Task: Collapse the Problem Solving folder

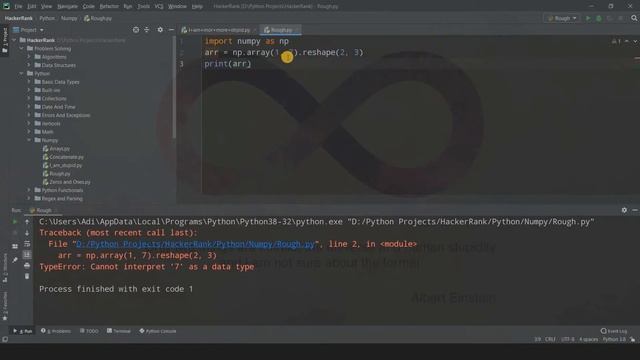Action: click(x=22, y=49)
